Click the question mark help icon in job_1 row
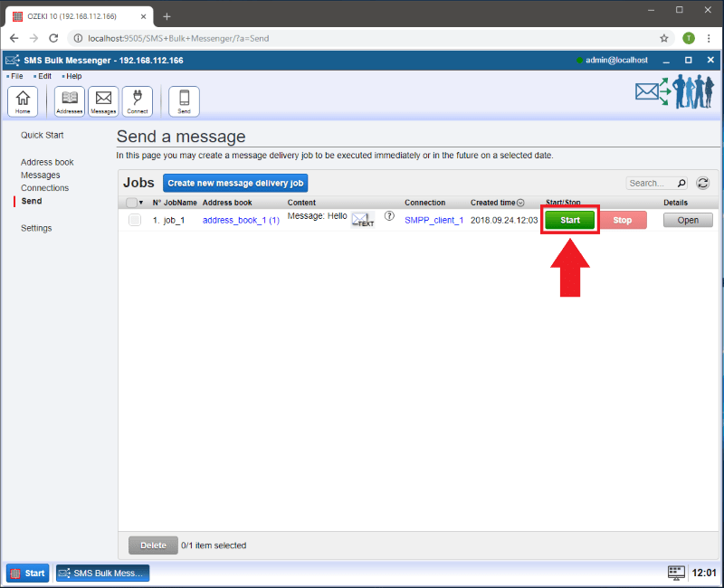724x588 pixels. [389, 215]
